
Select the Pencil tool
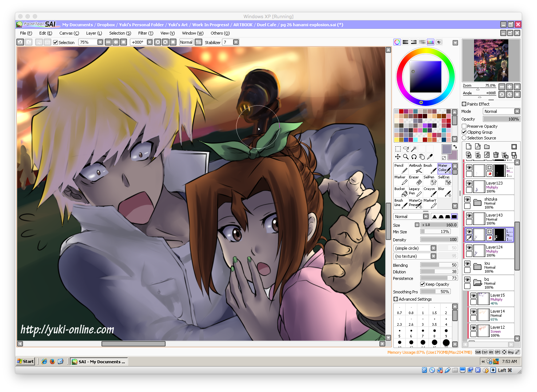tap(401, 169)
